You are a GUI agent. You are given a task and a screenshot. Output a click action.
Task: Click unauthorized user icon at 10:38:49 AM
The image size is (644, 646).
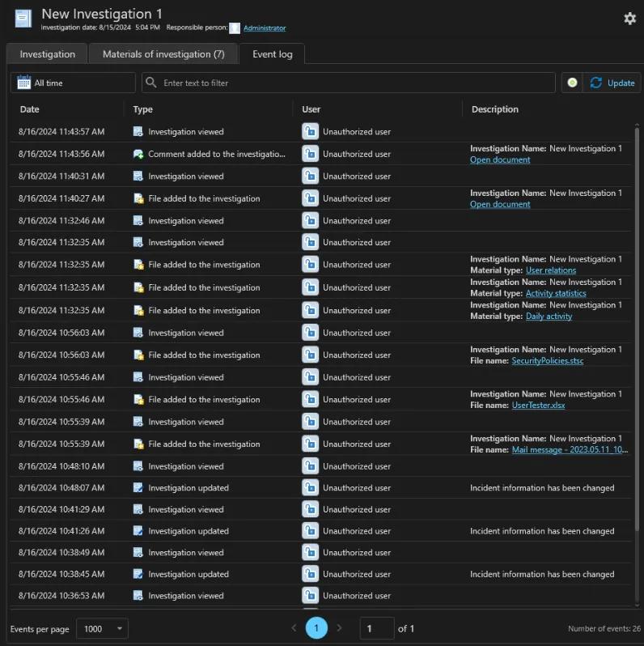(x=310, y=552)
